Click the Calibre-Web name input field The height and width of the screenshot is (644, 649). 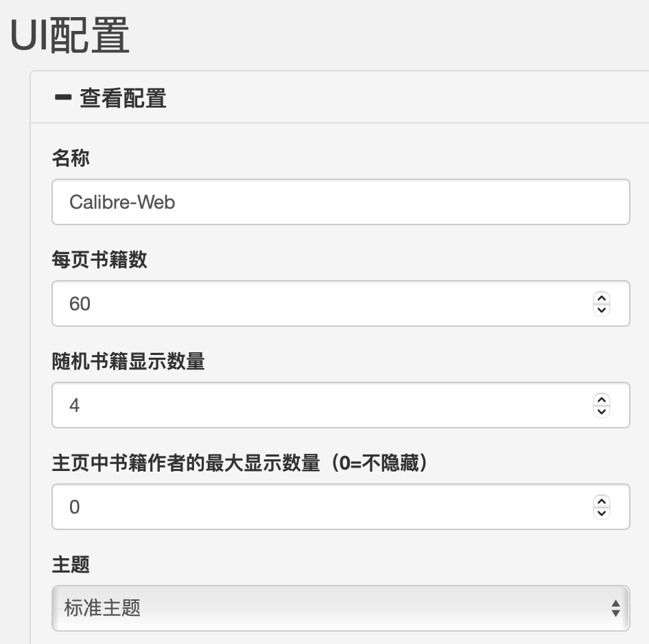[340, 203]
